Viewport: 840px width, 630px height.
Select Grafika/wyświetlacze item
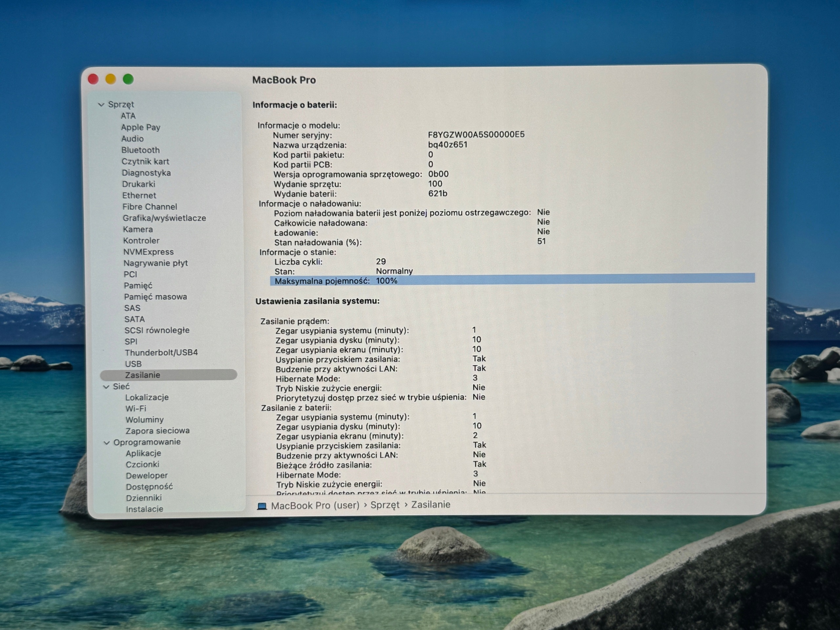164,218
